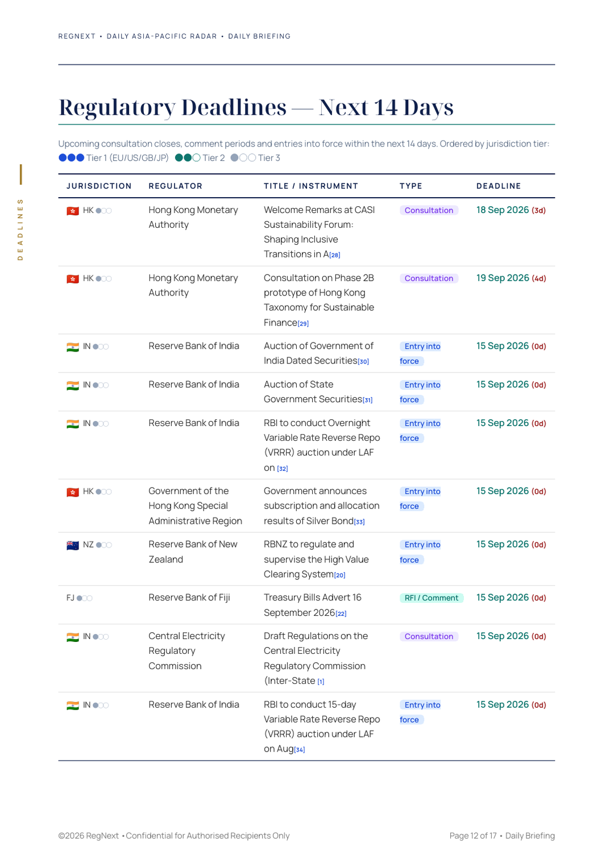Click the JURISDICTION column header
Image resolution: width=614 pixels, height=868 pixels.
click(x=99, y=186)
